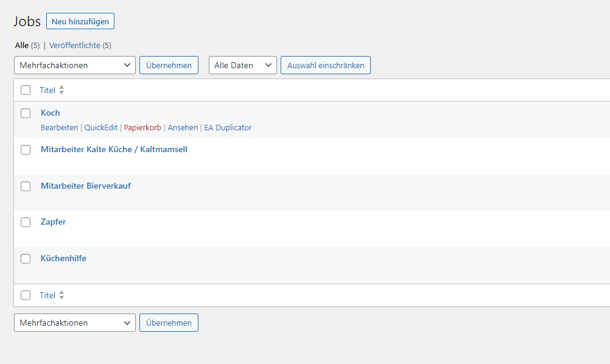Open the Mitarbeiter Kalte Küche / Kaltmamsell job

114,149
